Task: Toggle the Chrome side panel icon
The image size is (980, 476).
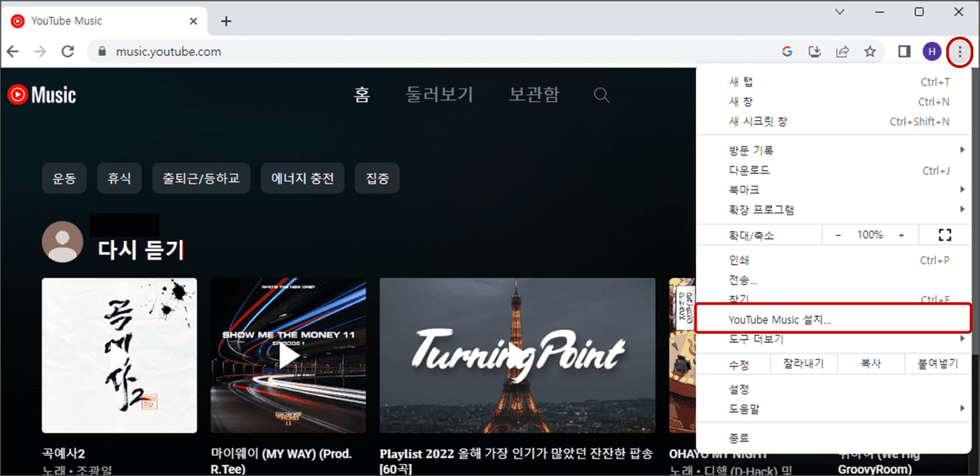Action: 904,52
